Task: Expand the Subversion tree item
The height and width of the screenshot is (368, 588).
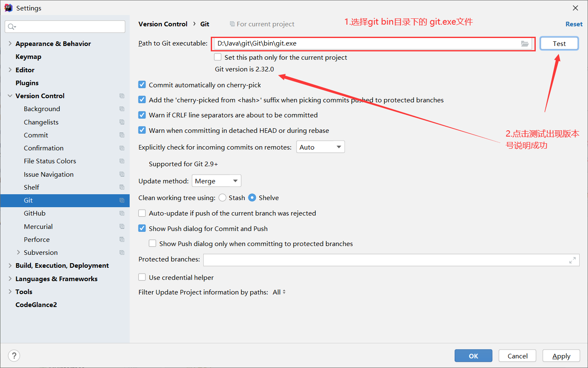Action: click(18, 252)
